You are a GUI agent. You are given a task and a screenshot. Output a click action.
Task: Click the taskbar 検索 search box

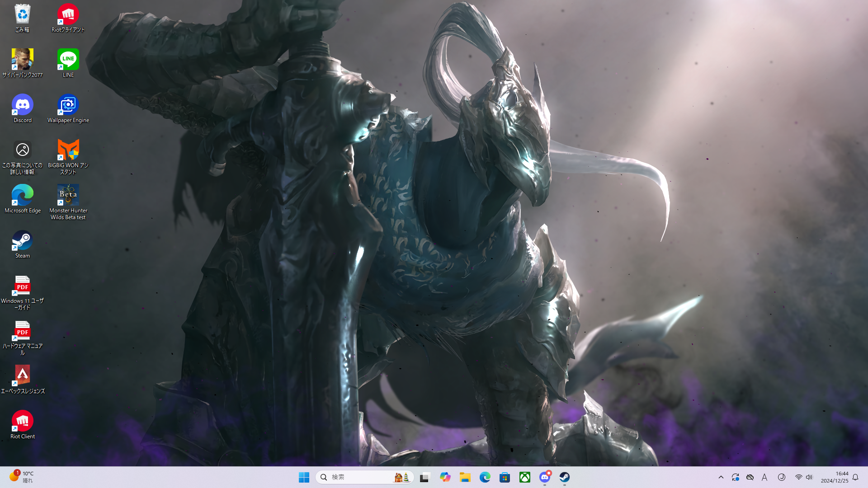(x=357, y=477)
